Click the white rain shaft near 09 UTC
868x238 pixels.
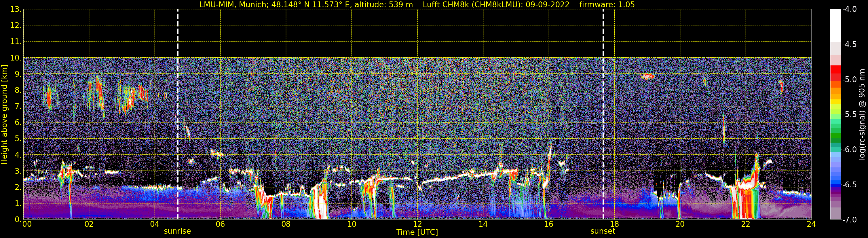pos(322,202)
